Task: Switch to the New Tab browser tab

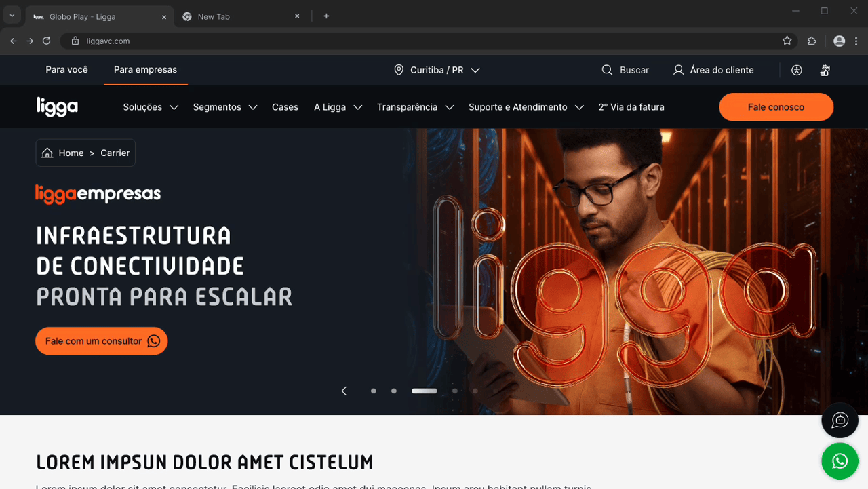Action: click(241, 16)
